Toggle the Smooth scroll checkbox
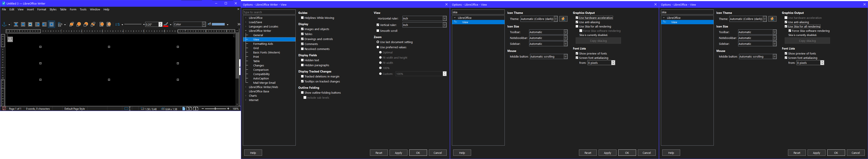The image size is (868, 159). (x=378, y=31)
